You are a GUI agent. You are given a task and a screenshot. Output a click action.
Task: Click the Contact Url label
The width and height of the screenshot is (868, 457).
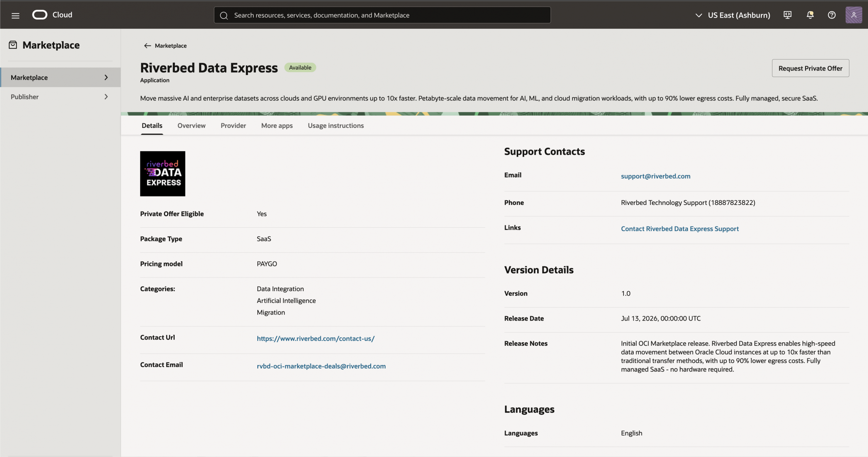click(158, 337)
